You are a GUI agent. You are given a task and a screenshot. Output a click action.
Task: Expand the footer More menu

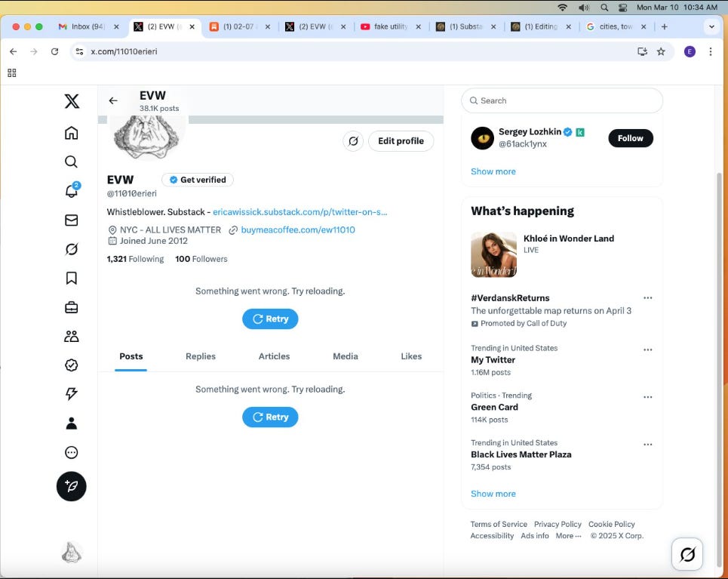pos(568,536)
